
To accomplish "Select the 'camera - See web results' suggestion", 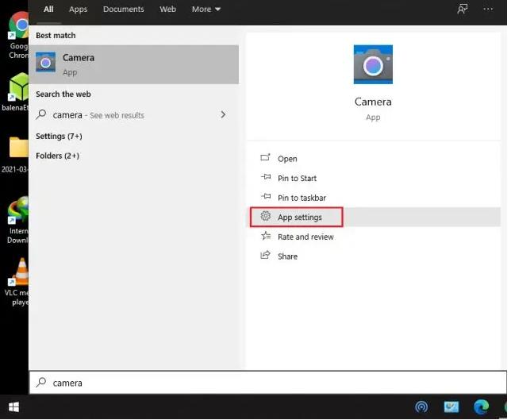I will click(x=133, y=115).
